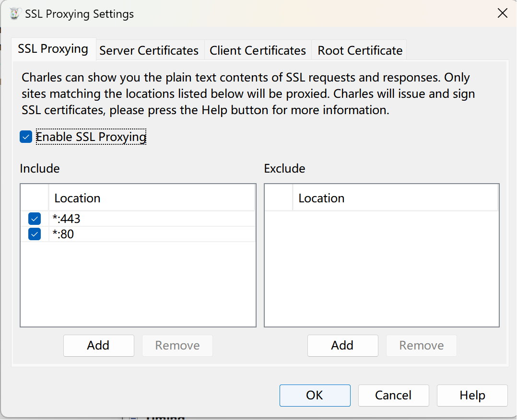Toggle the *:80 location checkbox
The width and height of the screenshot is (517, 420).
click(x=35, y=234)
